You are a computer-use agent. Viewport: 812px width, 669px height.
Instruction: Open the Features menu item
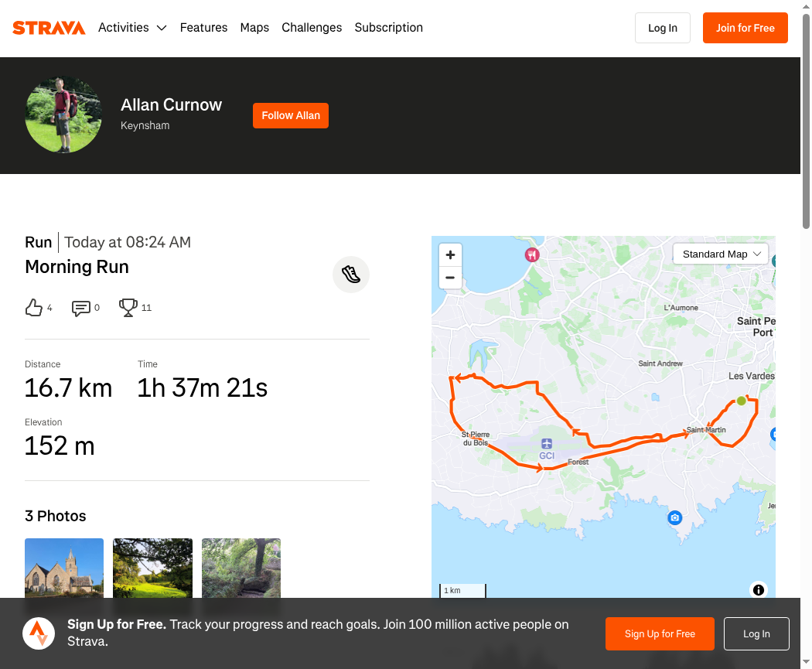[x=203, y=27]
